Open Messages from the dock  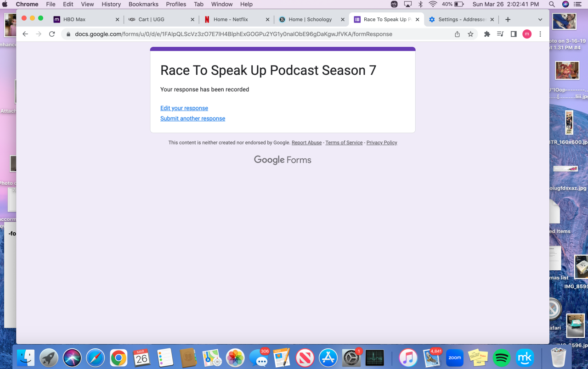(259, 358)
